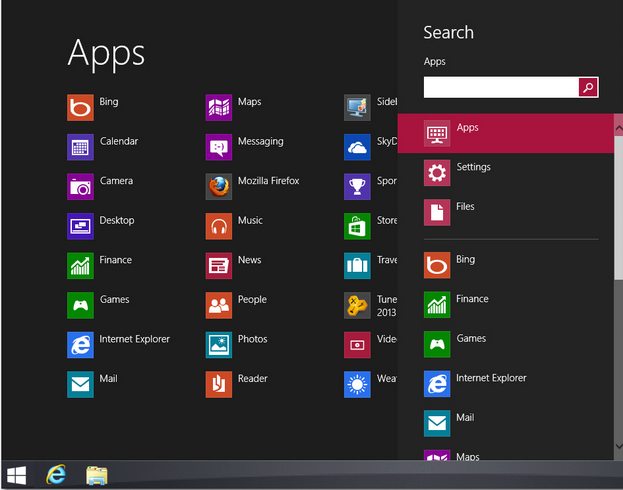Open the Travel suitcase icon

point(357,265)
